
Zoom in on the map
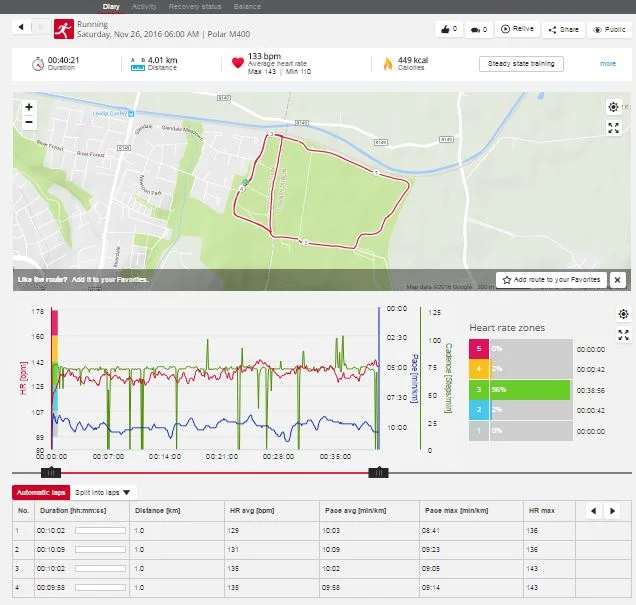[x=28, y=106]
